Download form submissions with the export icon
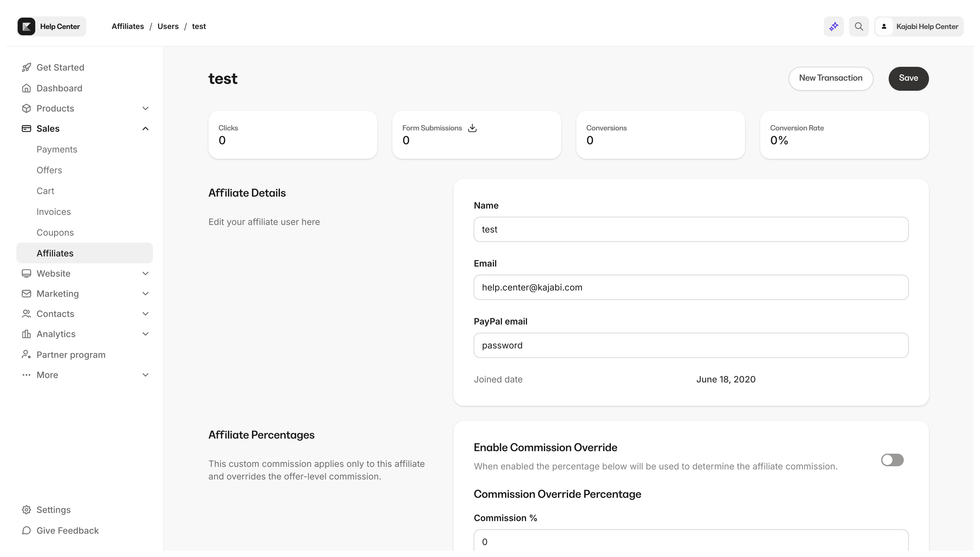The width and height of the screenshot is (980, 557). coord(472,128)
